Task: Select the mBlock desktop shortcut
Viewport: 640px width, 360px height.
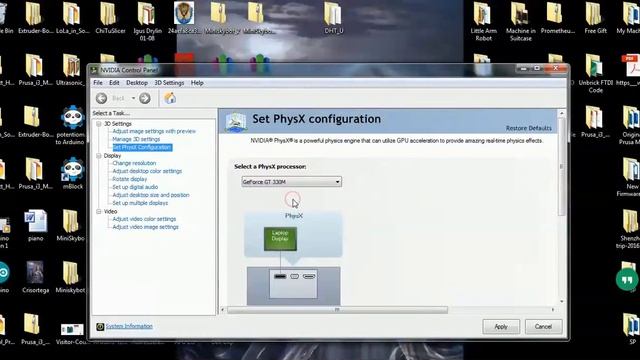Action: click(x=72, y=174)
